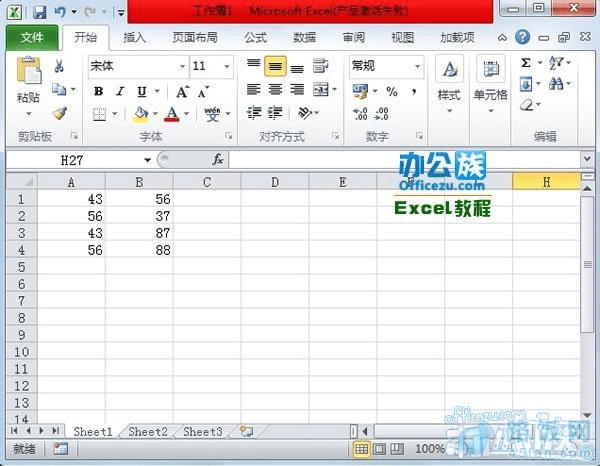The width and height of the screenshot is (600, 466).
Task: Open the 文件 File tab
Action: pos(32,37)
